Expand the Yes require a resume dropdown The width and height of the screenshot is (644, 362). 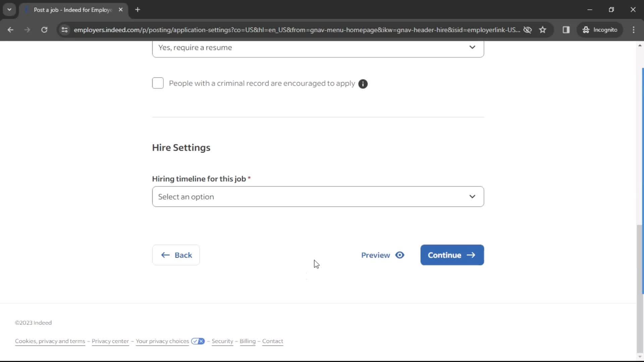tap(317, 47)
